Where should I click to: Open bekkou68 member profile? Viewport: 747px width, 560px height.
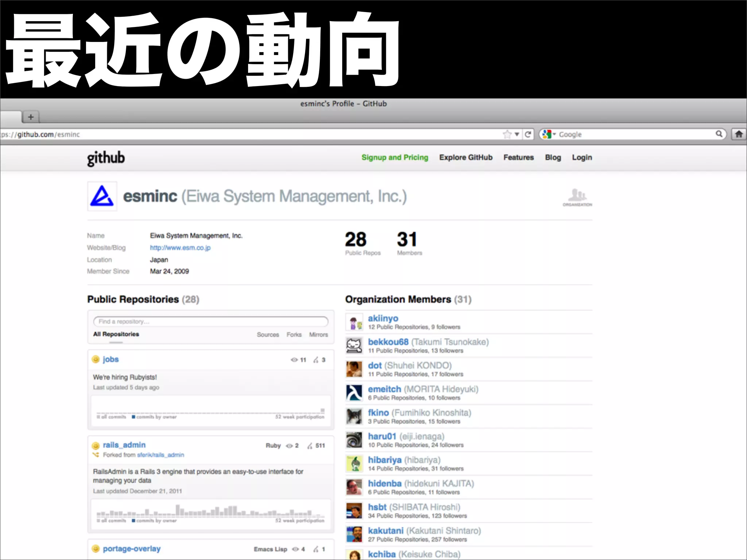(388, 342)
